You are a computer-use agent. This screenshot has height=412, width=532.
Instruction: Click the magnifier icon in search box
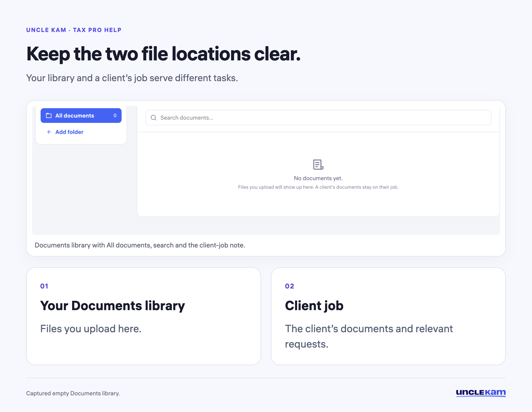coord(154,118)
